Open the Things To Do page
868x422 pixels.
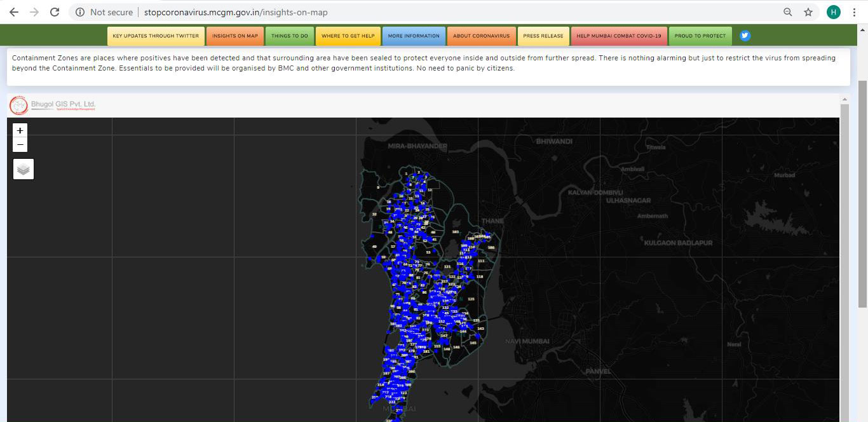(x=289, y=36)
